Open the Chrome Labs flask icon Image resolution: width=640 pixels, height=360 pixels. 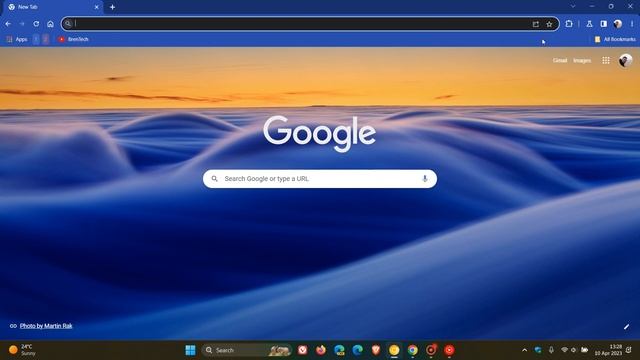click(x=589, y=24)
